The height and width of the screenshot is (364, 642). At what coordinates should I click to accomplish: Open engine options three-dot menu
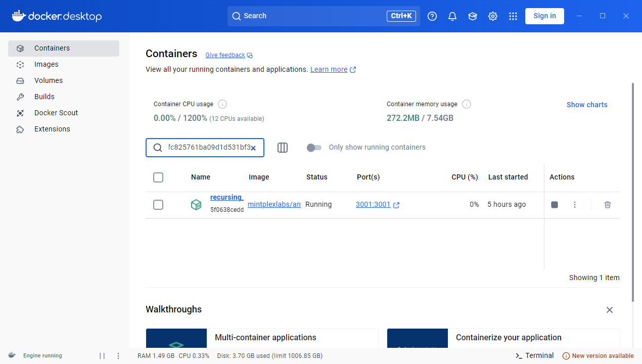click(x=118, y=356)
